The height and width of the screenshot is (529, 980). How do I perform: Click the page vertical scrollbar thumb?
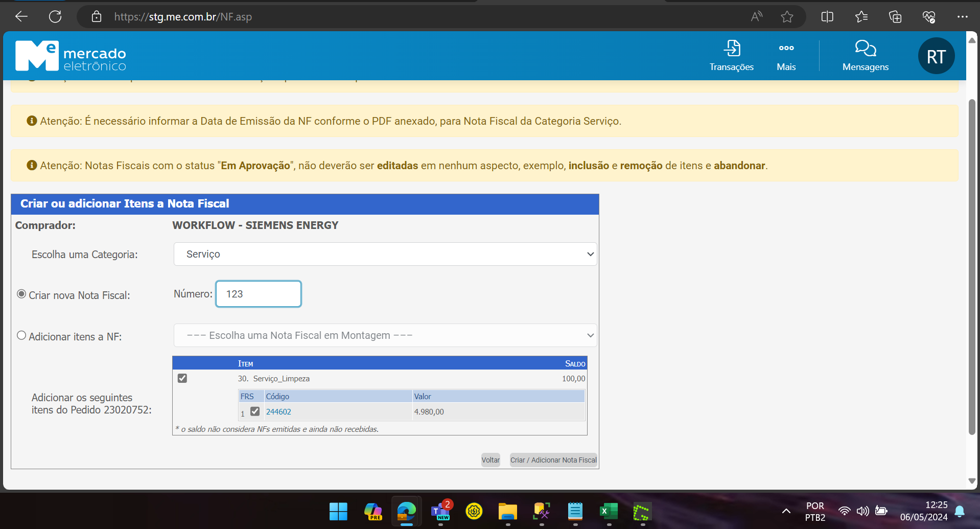pos(972,266)
